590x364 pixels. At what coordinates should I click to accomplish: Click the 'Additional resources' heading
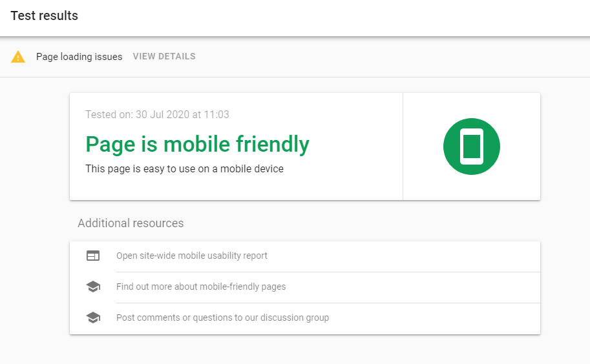coord(131,223)
